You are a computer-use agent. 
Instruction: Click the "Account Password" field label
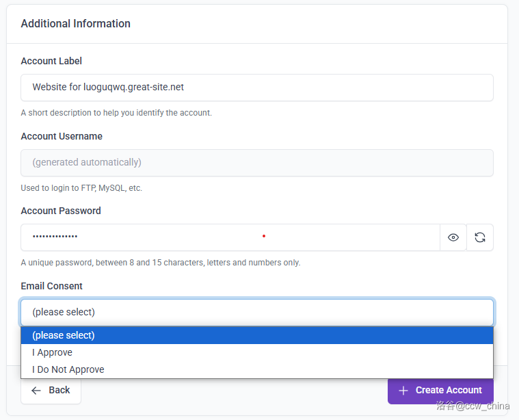[61, 211]
